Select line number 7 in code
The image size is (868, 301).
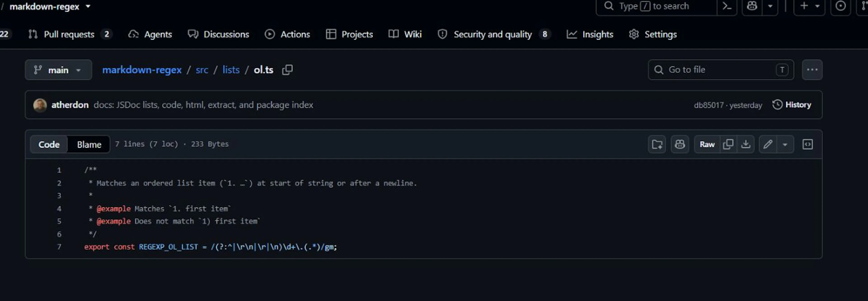pos(59,247)
